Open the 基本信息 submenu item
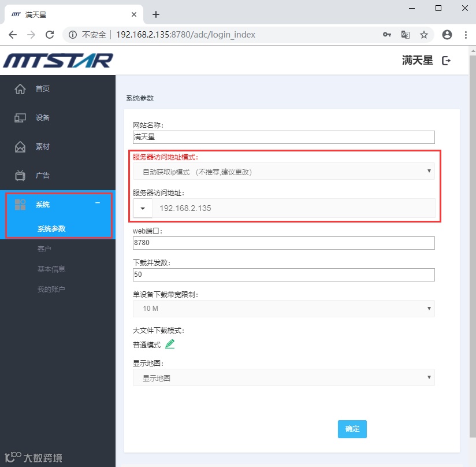476x467 pixels. tap(51, 269)
